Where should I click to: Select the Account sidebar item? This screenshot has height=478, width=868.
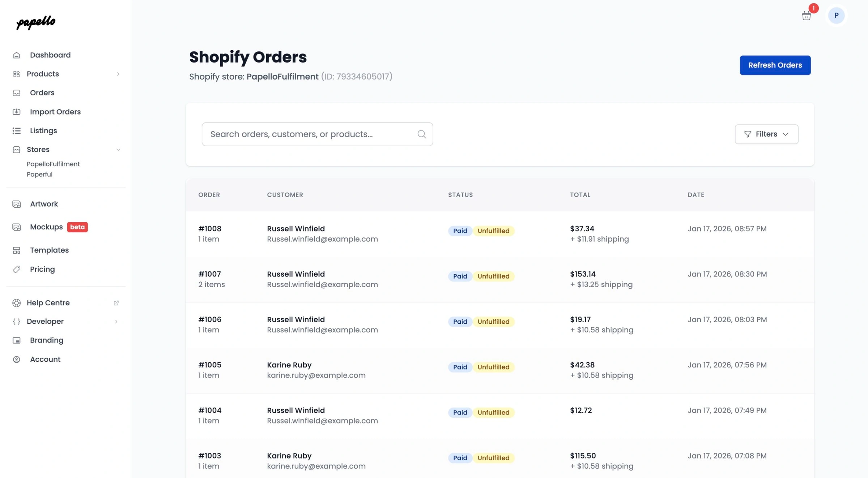pyautogui.click(x=45, y=359)
